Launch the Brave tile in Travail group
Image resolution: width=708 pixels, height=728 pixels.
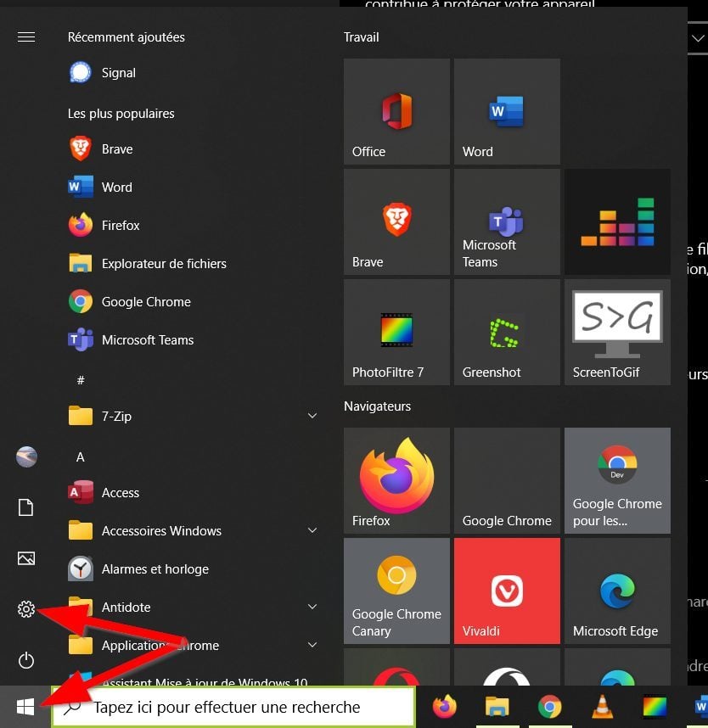click(396, 221)
